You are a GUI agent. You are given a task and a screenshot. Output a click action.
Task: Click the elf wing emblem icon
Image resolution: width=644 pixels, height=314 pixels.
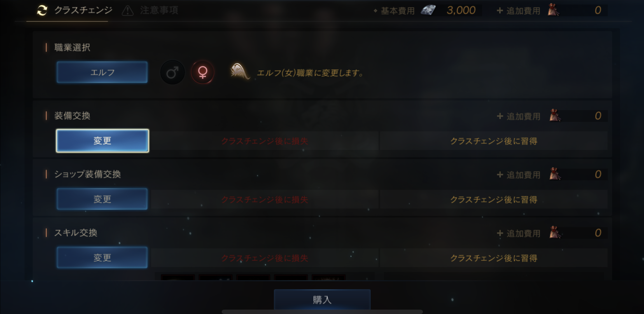(240, 71)
